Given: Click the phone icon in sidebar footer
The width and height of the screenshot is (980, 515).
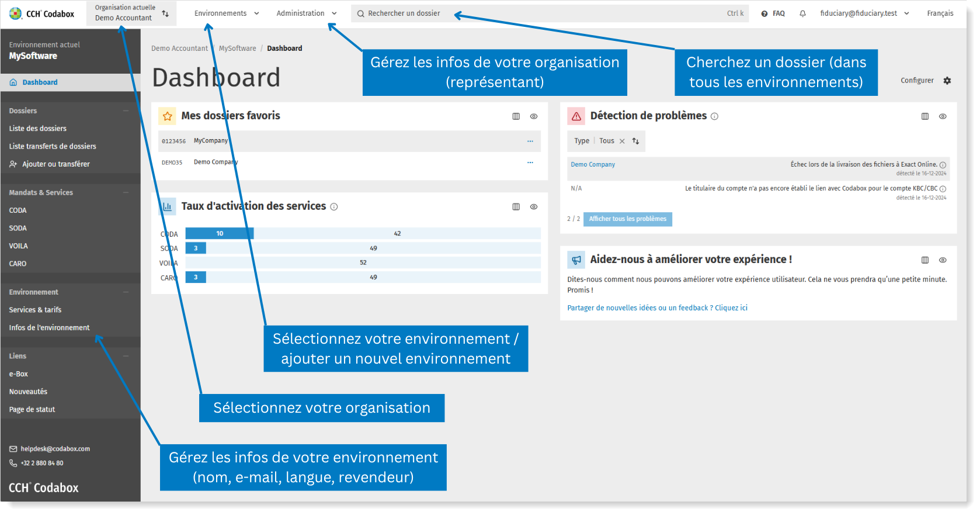Looking at the screenshot, I should [x=13, y=463].
